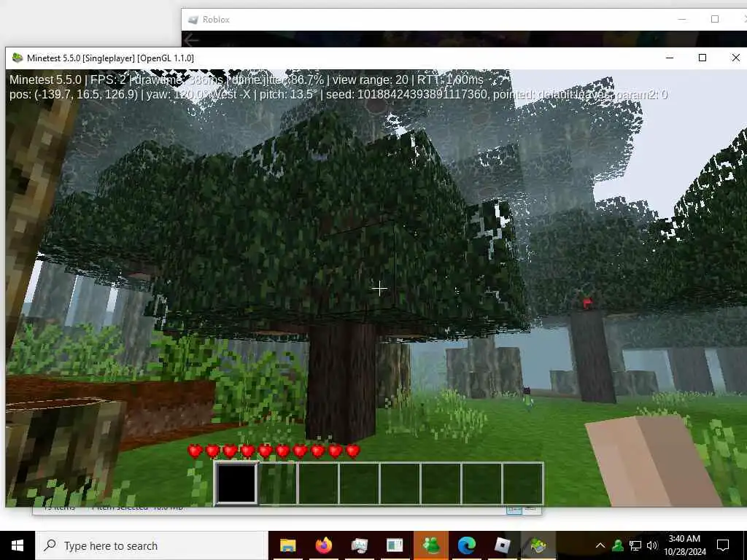The image size is (747, 560).
Task: Click the green user tray icon
Action: click(x=617, y=545)
